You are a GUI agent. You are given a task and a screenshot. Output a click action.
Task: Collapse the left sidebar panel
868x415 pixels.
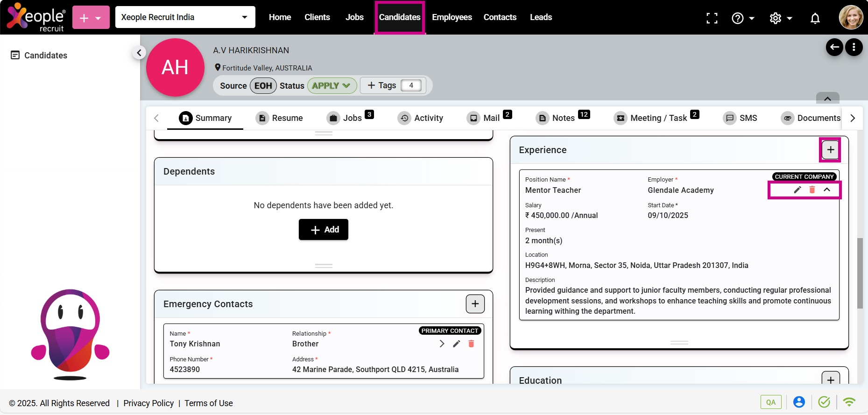click(x=139, y=53)
